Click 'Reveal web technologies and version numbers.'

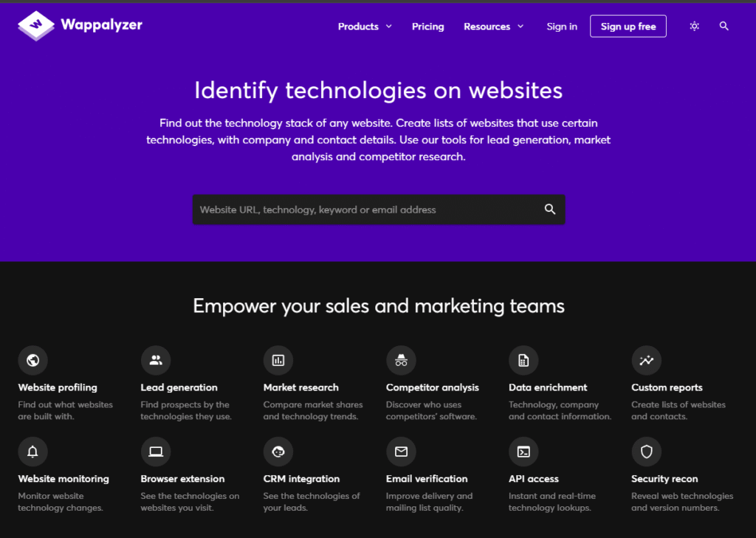tap(682, 501)
